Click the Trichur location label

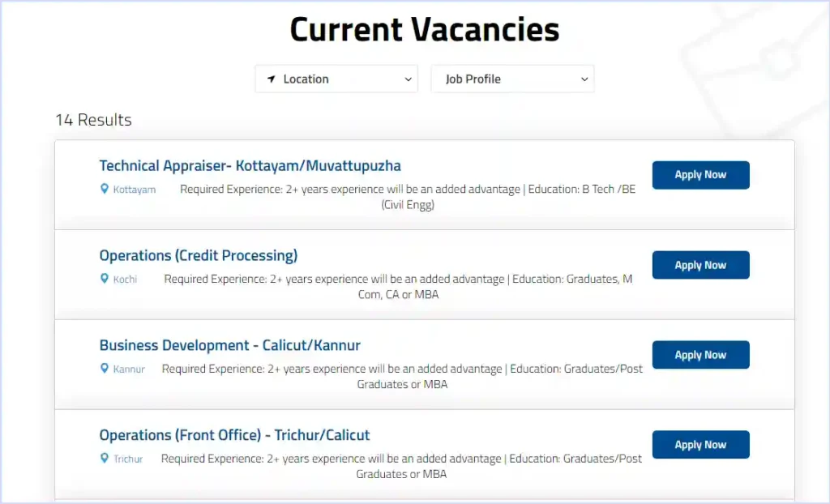point(128,459)
